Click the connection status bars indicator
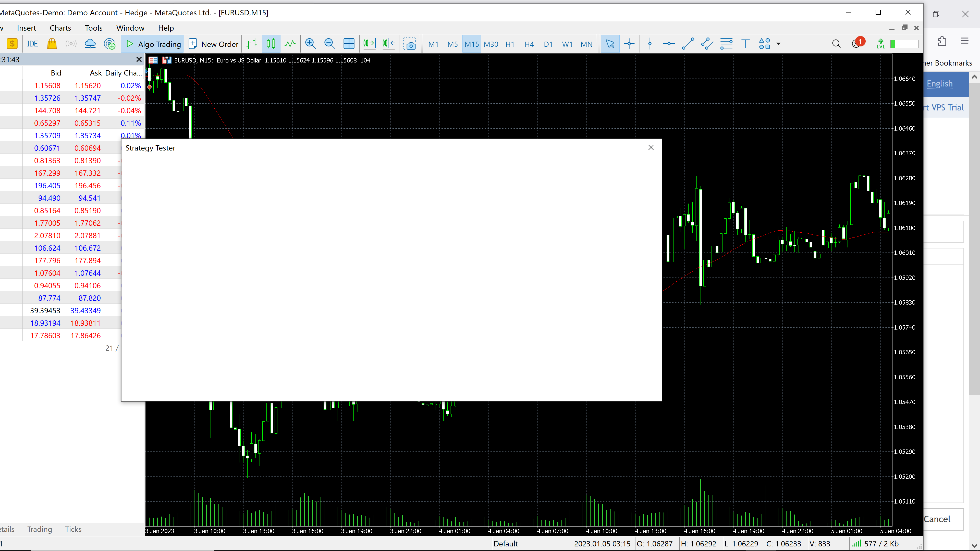The image size is (980, 551). (x=856, y=543)
